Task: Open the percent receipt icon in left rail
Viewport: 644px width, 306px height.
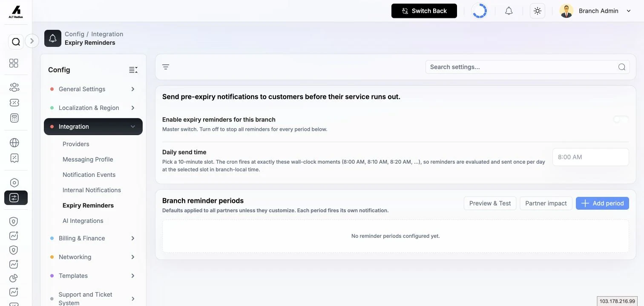Action: 14,158
